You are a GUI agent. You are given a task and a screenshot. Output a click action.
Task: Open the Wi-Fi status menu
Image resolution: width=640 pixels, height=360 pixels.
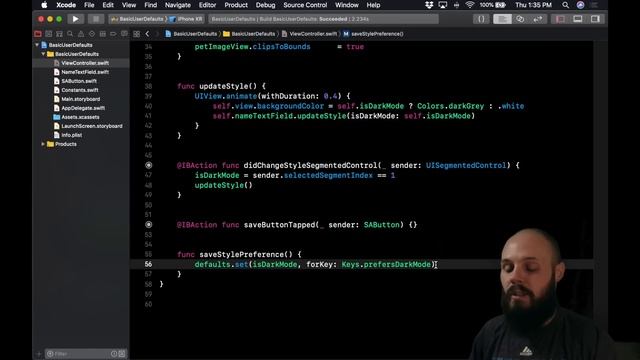click(470, 5)
